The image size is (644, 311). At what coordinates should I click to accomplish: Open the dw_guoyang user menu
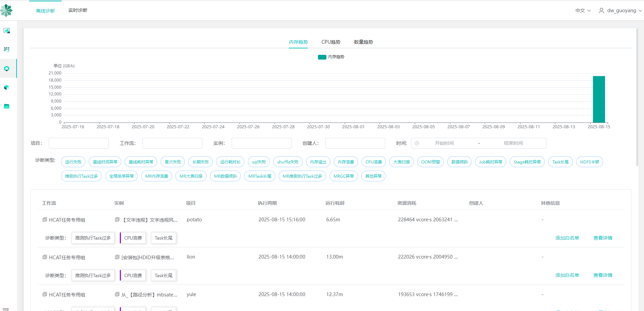tap(621, 10)
